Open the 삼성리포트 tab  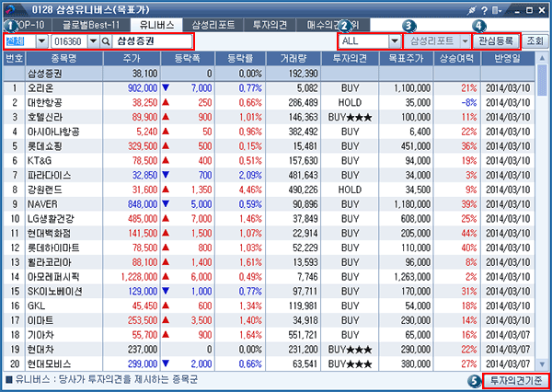click(213, 25)
